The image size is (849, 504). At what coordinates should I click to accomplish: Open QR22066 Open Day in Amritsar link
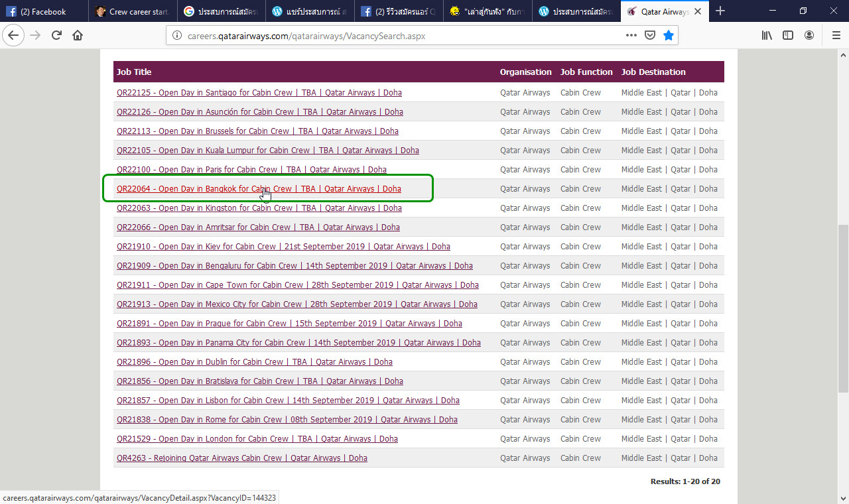258,227
